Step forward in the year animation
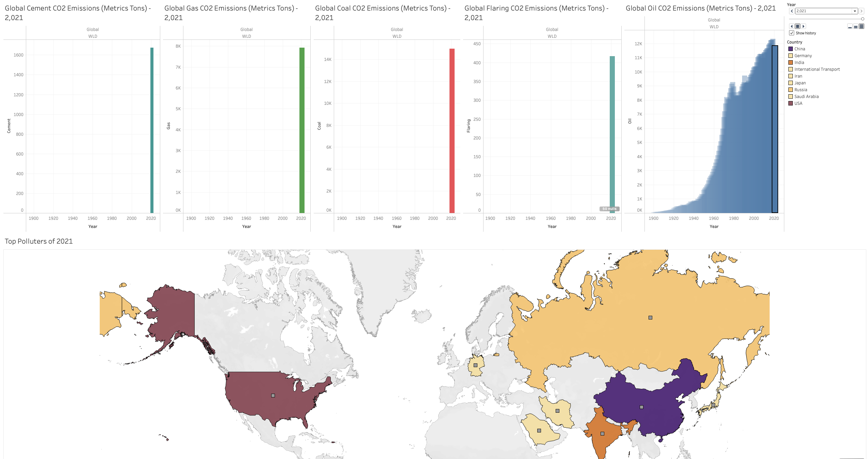This screenshot has width=868, height=459. 803,26
